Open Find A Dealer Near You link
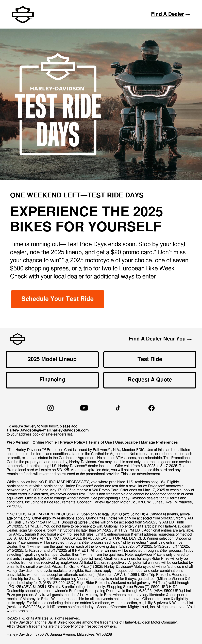Image resolution: width=202 pixels, height=644 pixels. (160, 339)
